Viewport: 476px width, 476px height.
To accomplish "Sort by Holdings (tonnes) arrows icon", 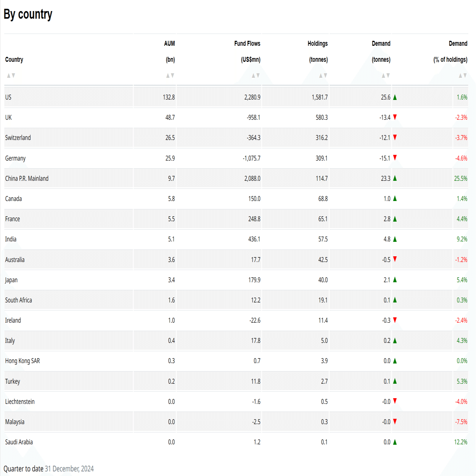I will point(323,76).
